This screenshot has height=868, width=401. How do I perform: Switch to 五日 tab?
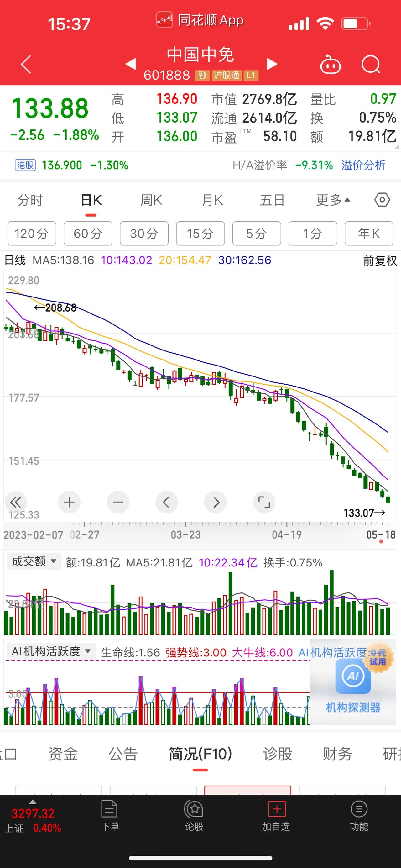272,200
